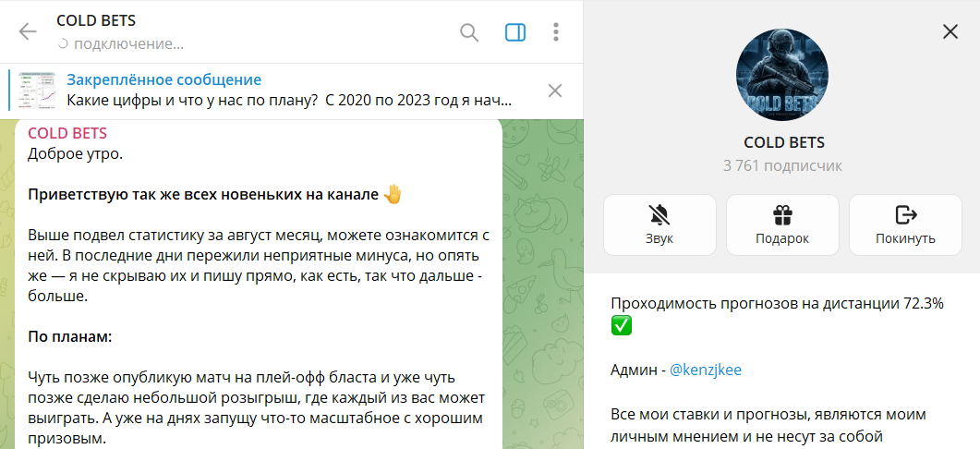
Task: Click the green checkmark emoji in description
Action: coord(622,326)
